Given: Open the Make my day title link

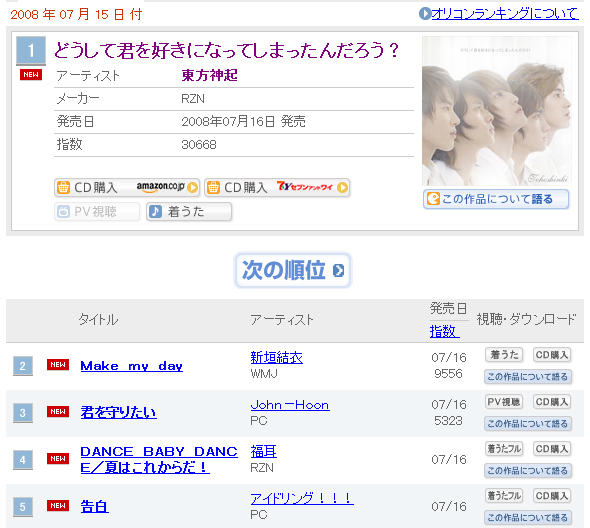Looking at the screenshot, I should [132, 366].
